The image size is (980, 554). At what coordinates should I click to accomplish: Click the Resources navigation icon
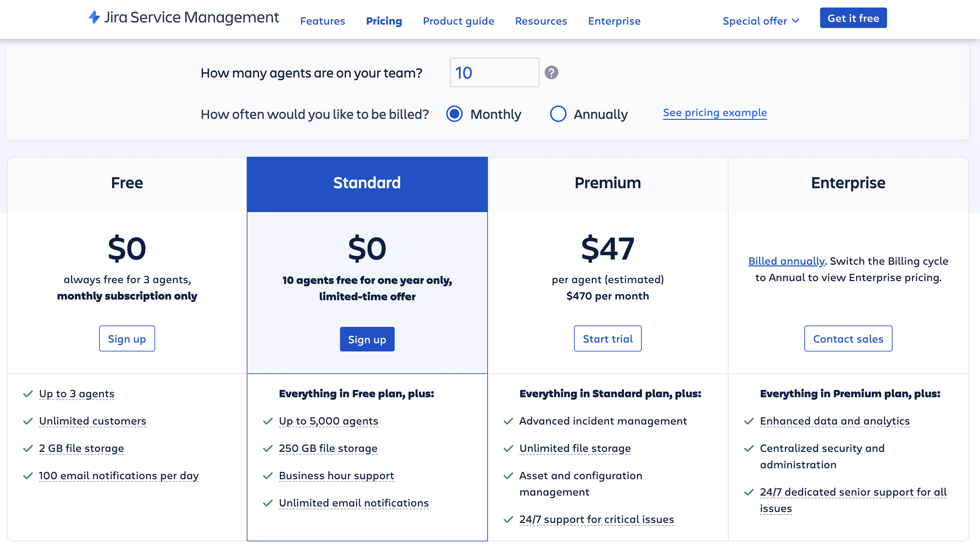541,19
